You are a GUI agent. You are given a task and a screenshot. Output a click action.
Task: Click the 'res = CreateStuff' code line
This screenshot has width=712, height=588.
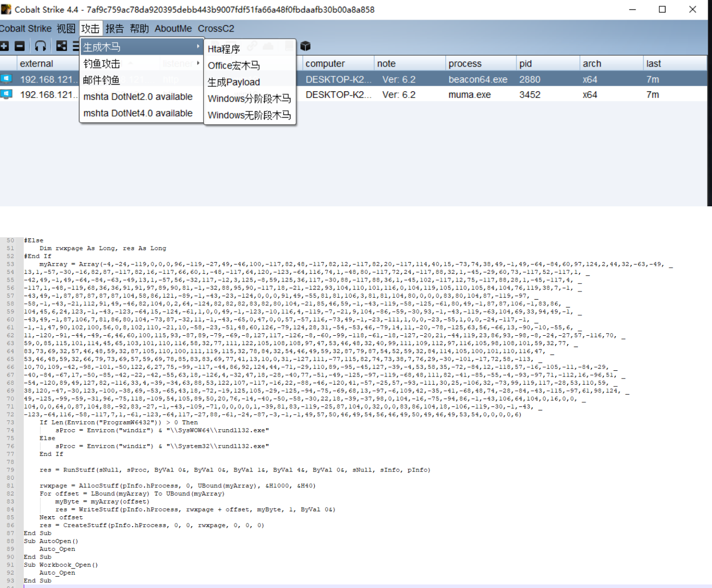coord(152,525)
